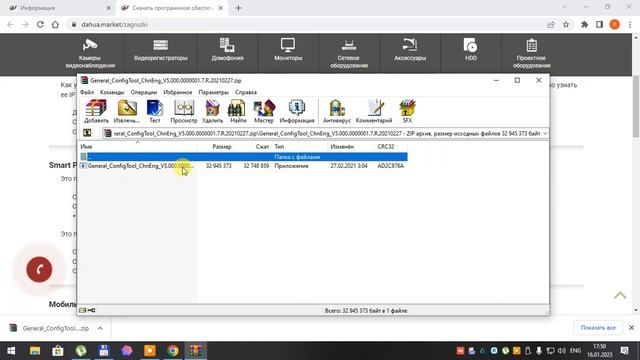
Task: Switch to Chrome in the taskbar
Action: pos(173,351)
